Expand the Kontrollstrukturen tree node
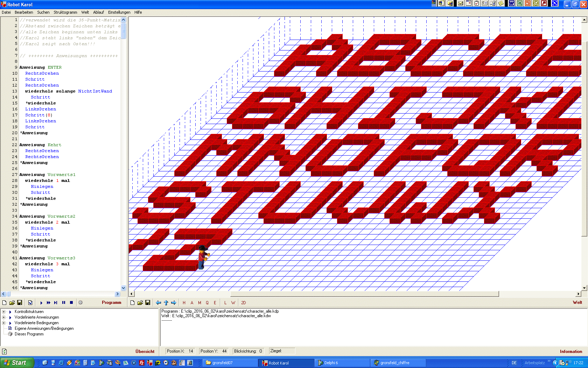 4,312
